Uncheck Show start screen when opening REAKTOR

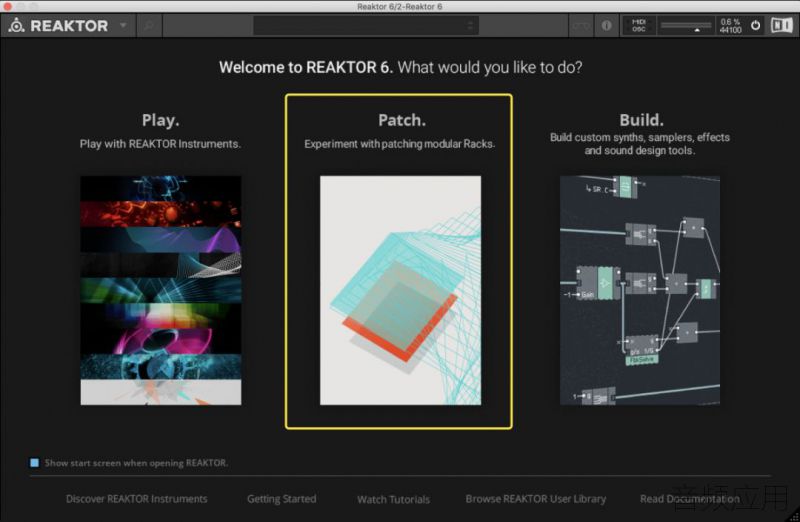click(x=34, y=463)
